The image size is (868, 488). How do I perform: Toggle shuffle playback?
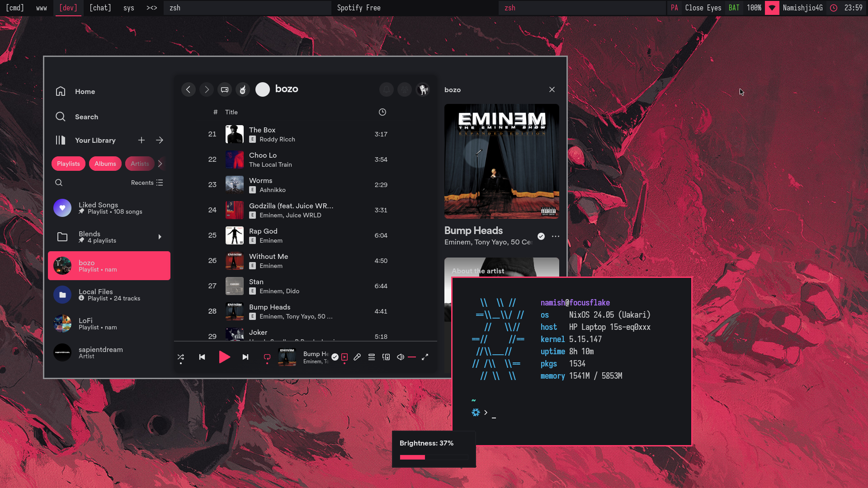181,357
